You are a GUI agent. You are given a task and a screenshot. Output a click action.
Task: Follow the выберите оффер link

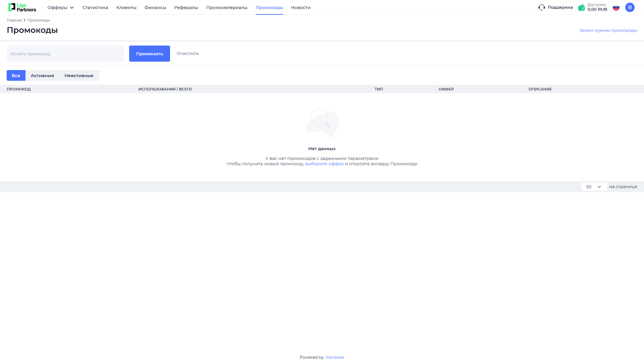pos(324,164)
